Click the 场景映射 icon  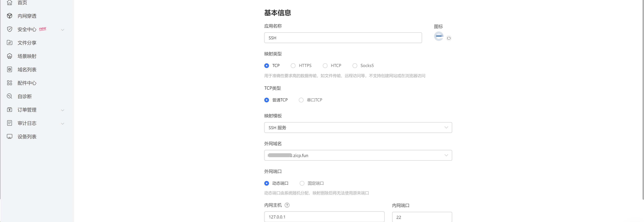pos(10,56)
